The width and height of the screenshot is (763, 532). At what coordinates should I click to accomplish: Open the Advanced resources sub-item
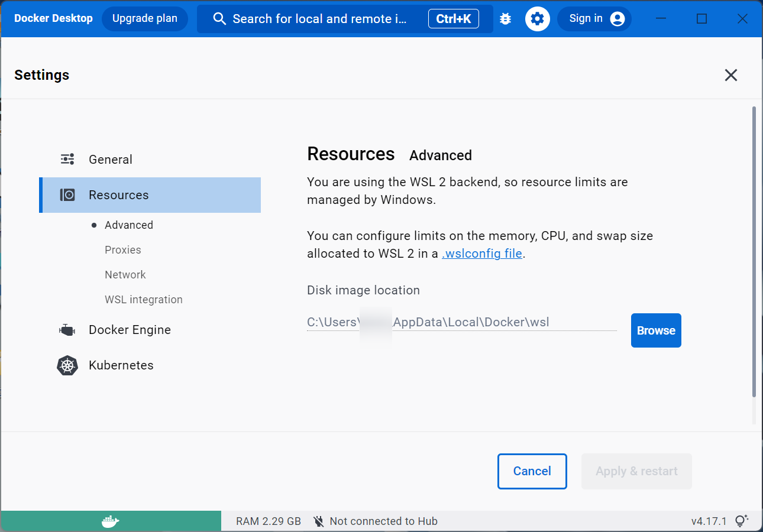(129, 225)
